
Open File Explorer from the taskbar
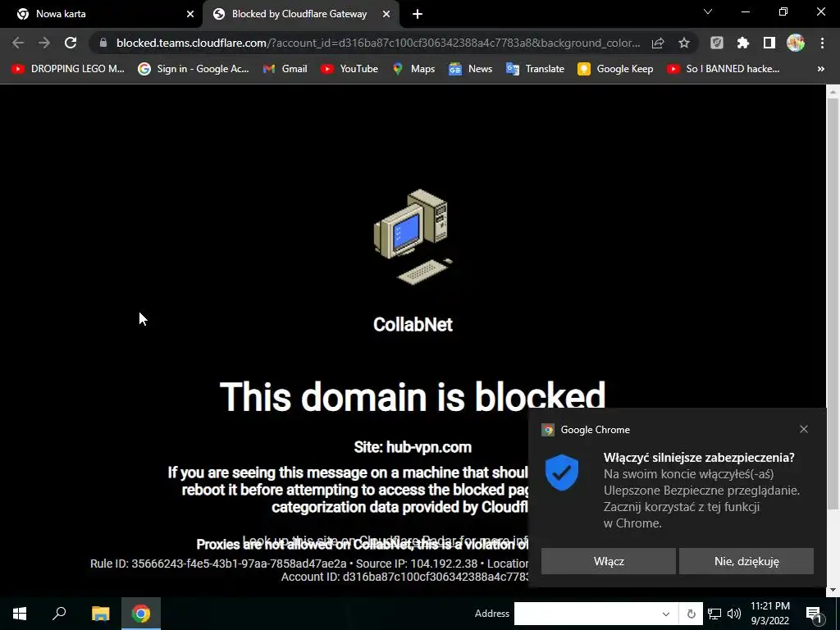pyautogui.click(x=100, y=614)
